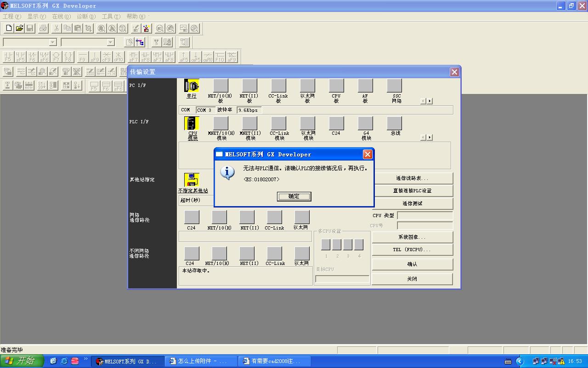Select the G4模块 PLC interface icon
Viewport: 588px width, 368px height.
pos(365,123)
